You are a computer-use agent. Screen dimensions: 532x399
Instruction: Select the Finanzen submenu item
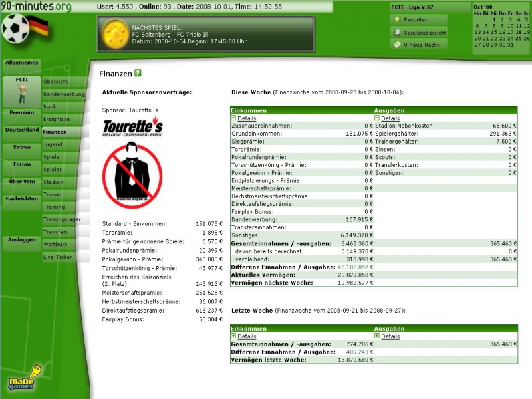(65, 132)
